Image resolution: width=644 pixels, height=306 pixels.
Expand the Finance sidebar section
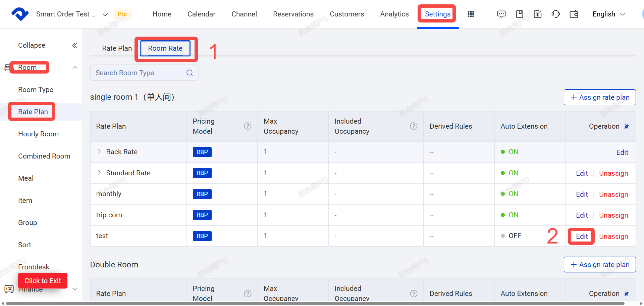coord(75,289)
